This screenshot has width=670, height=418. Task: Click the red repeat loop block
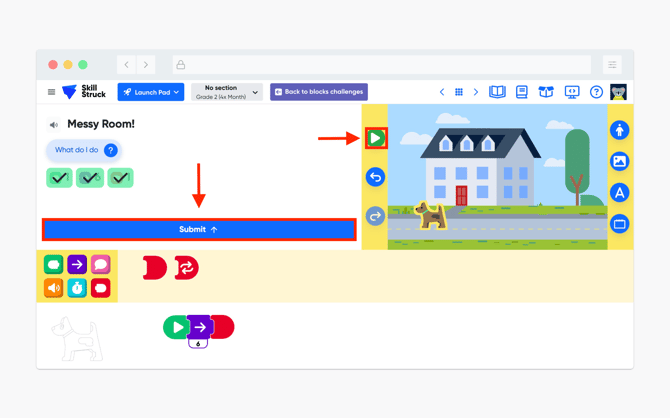tap(186, 268)
